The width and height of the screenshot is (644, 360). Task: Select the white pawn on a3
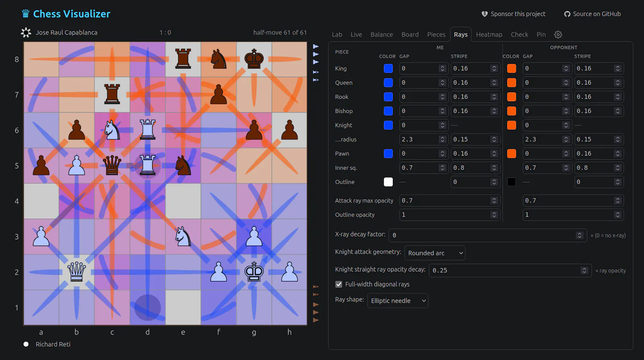point(41,236)
